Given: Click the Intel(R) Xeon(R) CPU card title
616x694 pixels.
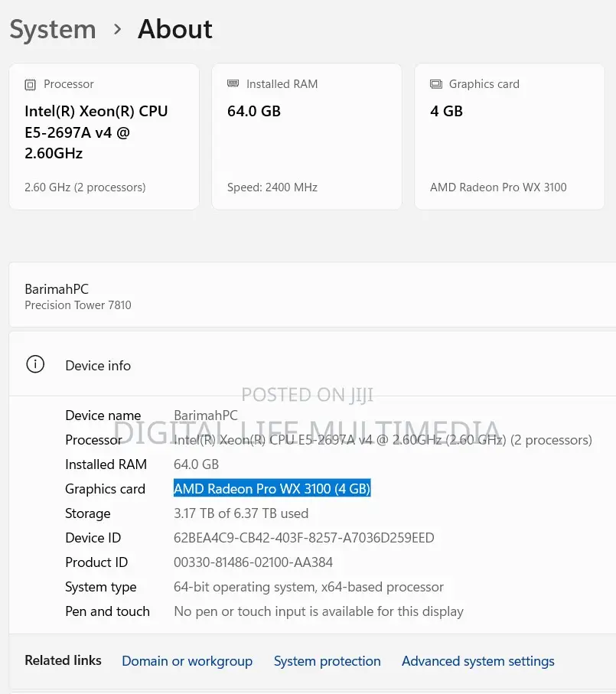Looking at the screenshot, I should point(96,132).
